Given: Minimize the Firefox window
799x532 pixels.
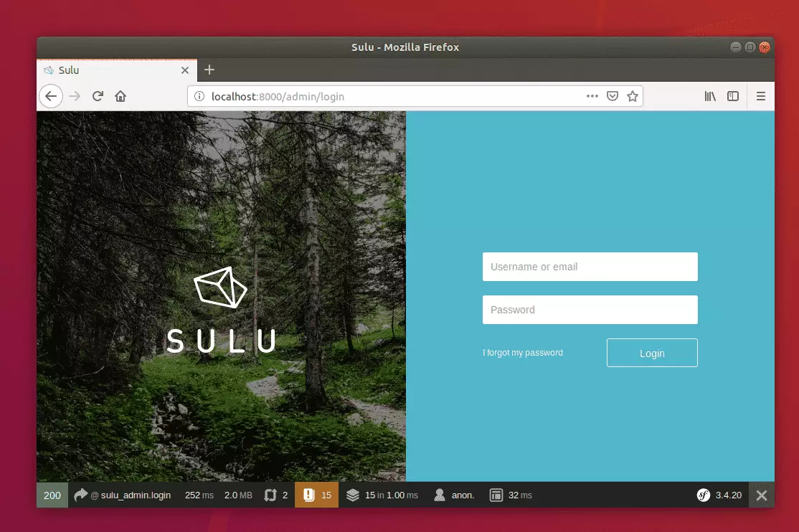Looking at the screenshot, I should click(x=736, y=47).
